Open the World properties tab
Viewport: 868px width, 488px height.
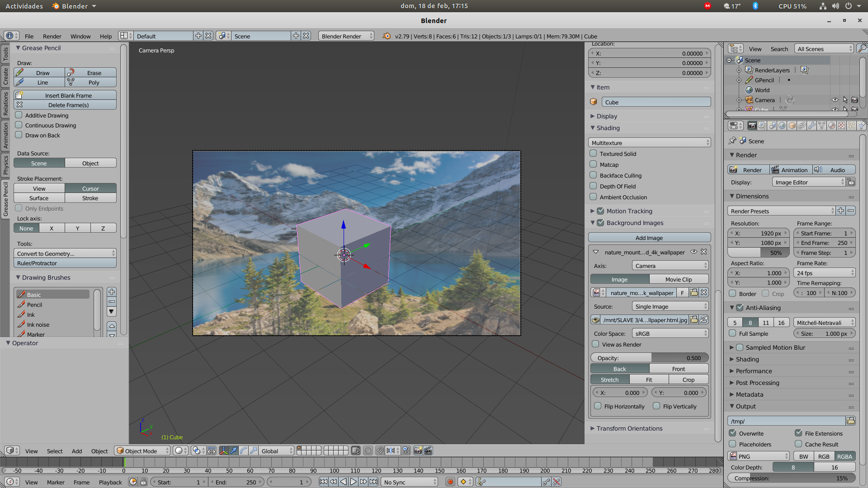(x=782, y=126)
